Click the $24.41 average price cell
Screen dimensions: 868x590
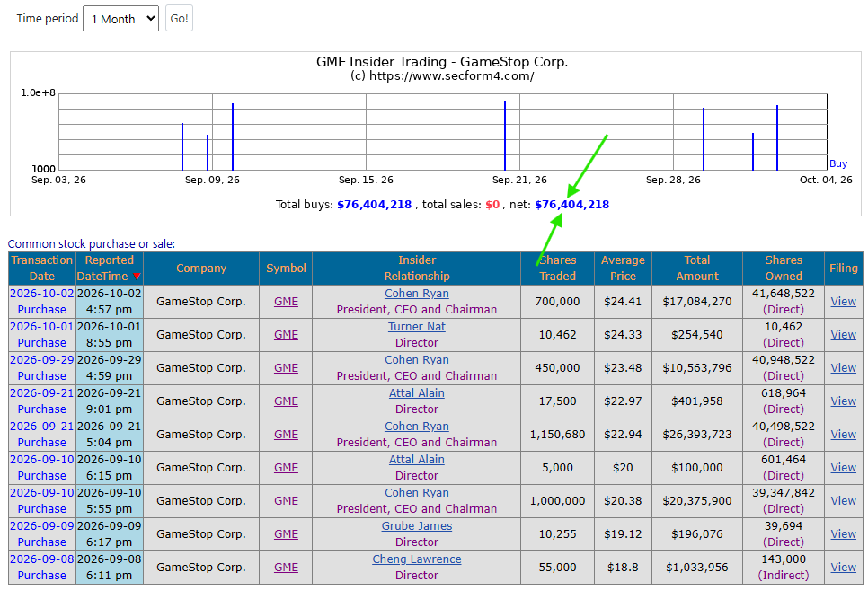coord(623,302)
